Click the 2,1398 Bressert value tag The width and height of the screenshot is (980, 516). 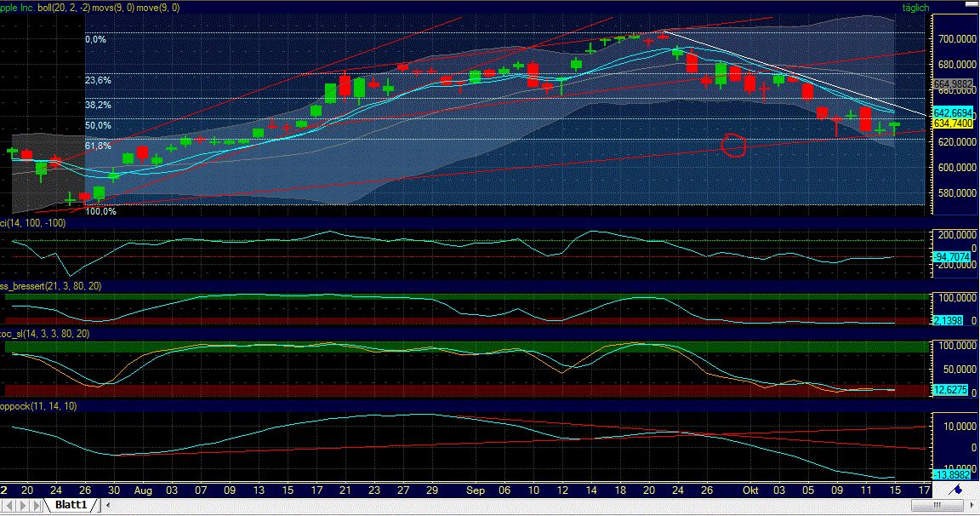pyautogui.click(x=949, y=320)
